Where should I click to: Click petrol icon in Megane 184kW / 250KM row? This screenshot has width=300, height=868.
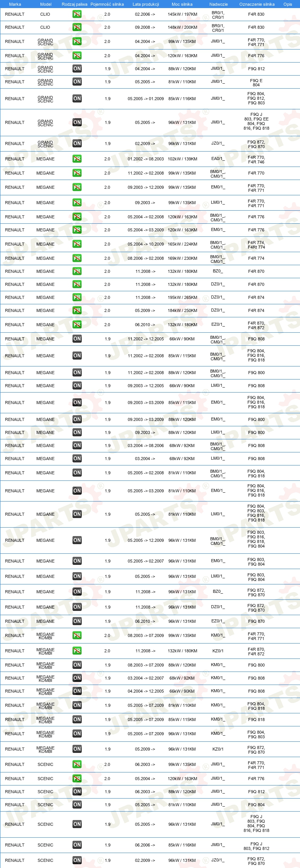(x=77, y=310)
